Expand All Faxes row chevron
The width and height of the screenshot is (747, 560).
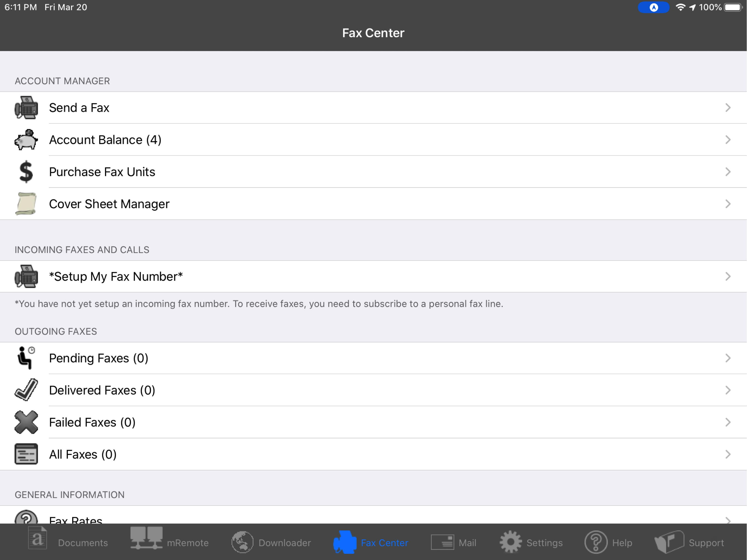pyautogui.click(x=728, y=454)
